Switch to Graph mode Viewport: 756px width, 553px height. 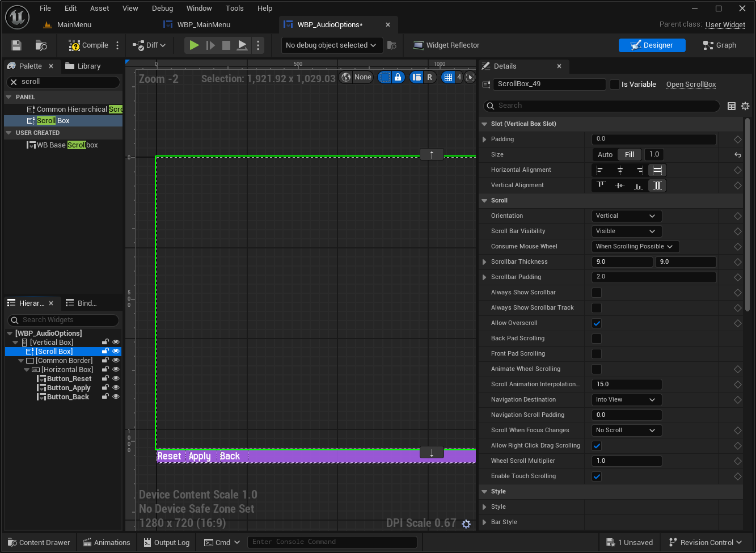pos(719,45)
